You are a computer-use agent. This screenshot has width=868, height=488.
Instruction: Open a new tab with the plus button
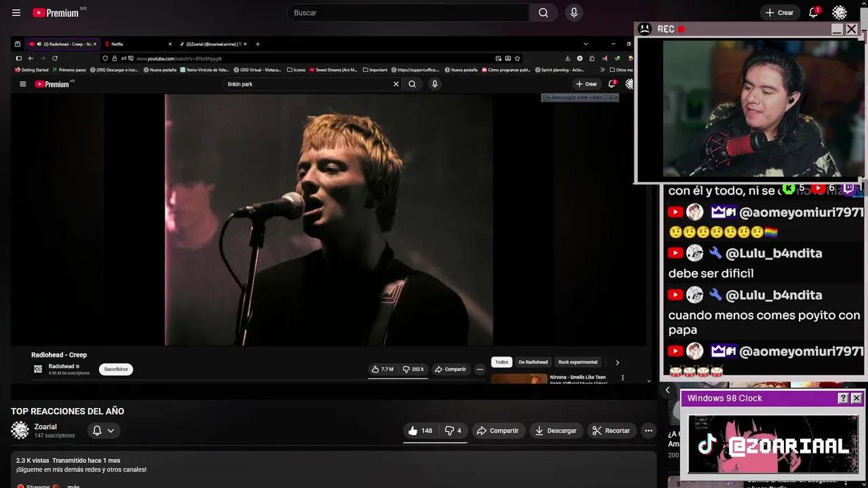[258, 44]
